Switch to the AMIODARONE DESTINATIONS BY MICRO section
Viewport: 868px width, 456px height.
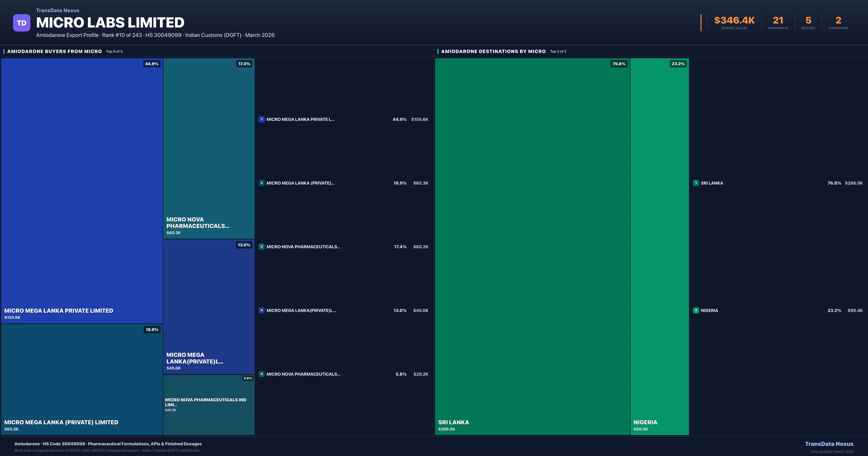[x=493, y=51]
